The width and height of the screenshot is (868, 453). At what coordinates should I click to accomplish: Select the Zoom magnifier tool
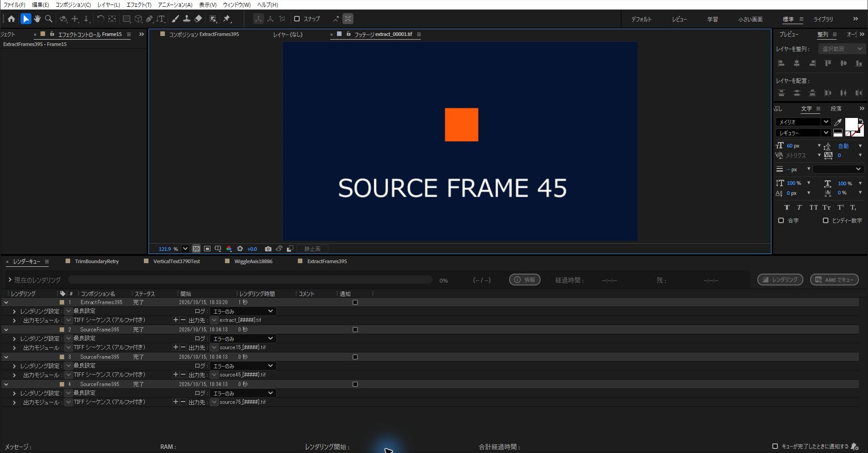[49, 19]
